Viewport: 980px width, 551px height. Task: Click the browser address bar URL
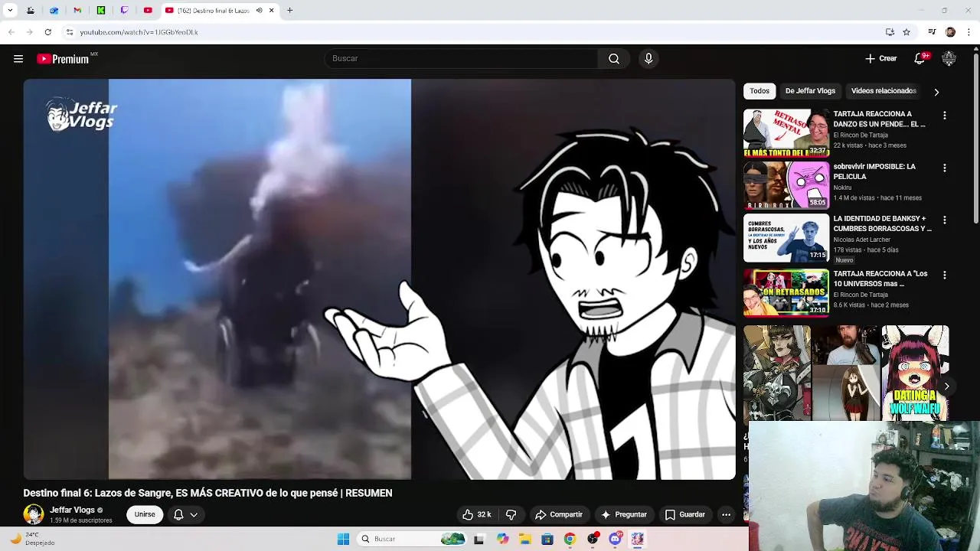pyautogui.click(x=139, y=32)
